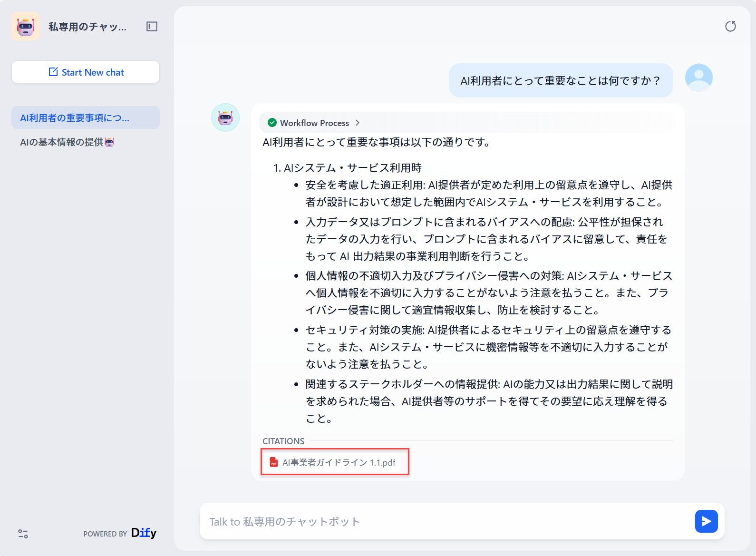Click the Dify logo link

click(x=144, y=533)
